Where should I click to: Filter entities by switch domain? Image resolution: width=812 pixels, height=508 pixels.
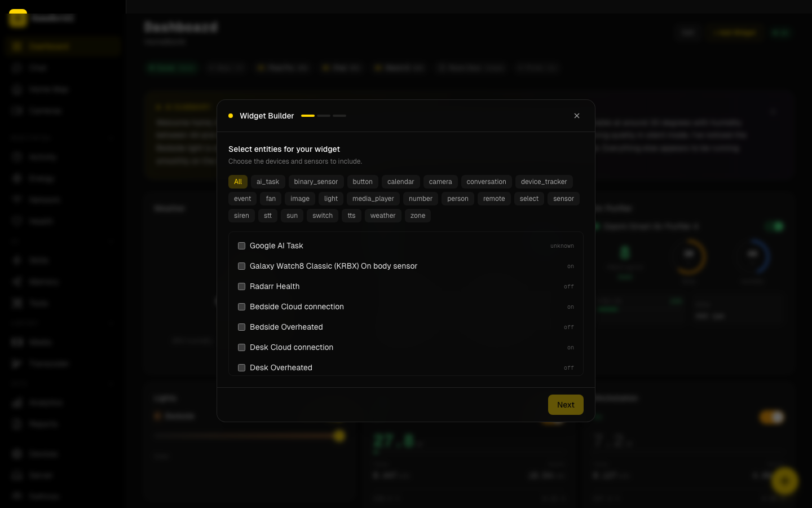pos(323,216)
